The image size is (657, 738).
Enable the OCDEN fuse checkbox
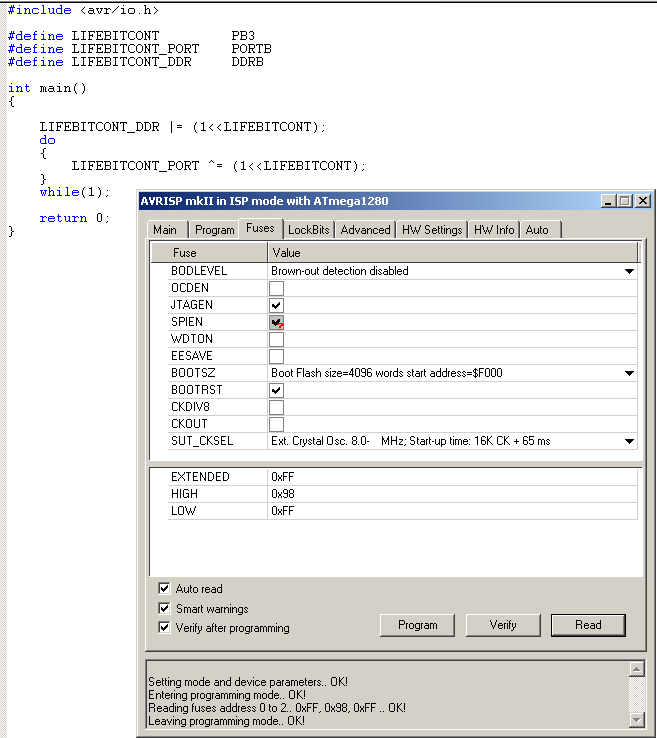coord(276,288)
